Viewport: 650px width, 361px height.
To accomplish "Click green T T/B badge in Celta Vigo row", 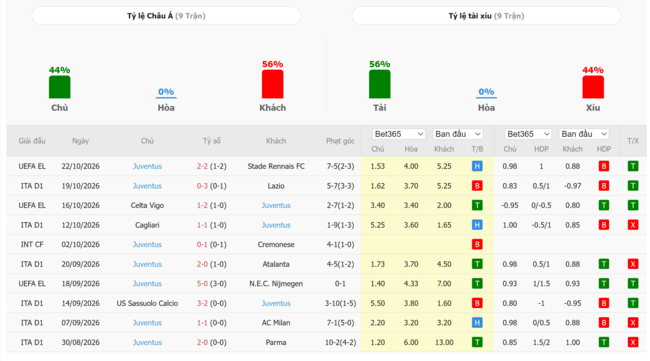I will point(477,205).
